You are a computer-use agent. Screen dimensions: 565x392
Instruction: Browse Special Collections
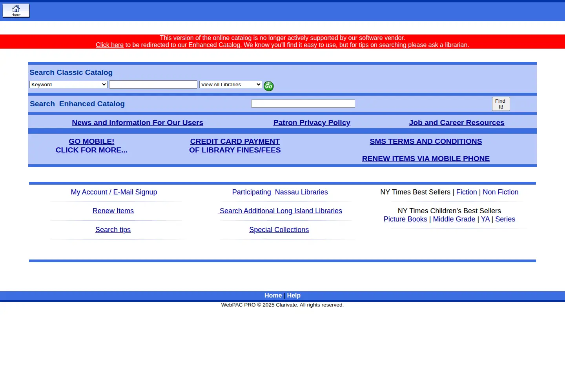tap(279, 230)
